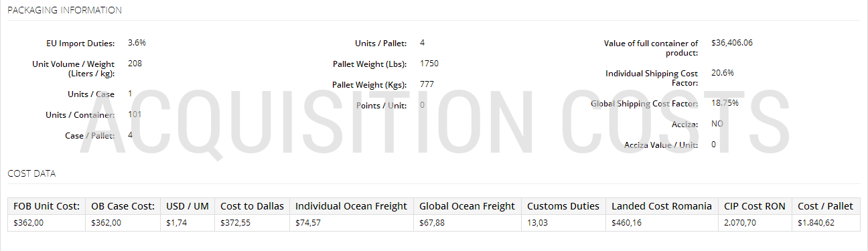Select the $36,406.06 container value

click(732, 42)
